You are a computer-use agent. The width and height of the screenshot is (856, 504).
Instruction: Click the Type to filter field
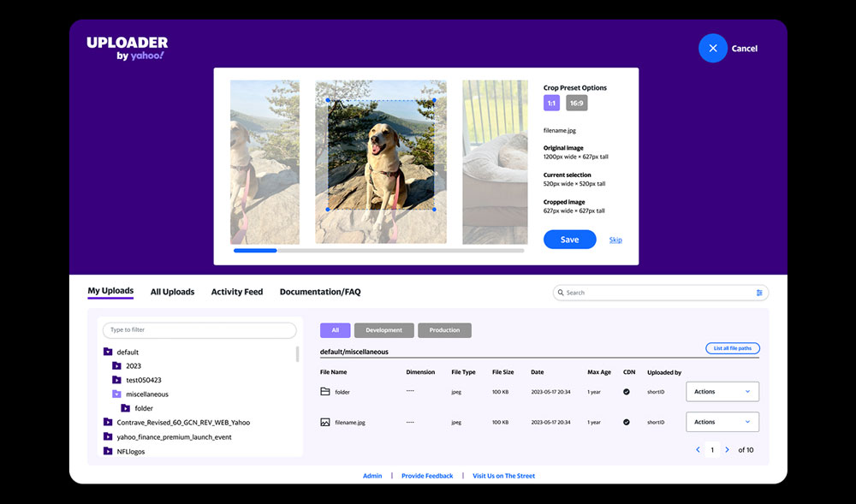(199, 330)
